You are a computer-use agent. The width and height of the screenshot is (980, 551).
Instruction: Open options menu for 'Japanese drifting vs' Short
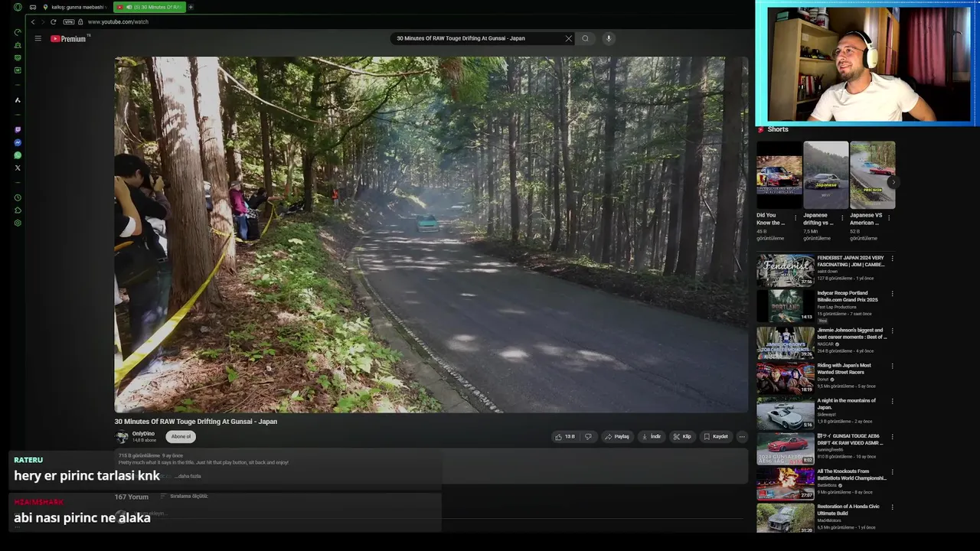point(843,217)
